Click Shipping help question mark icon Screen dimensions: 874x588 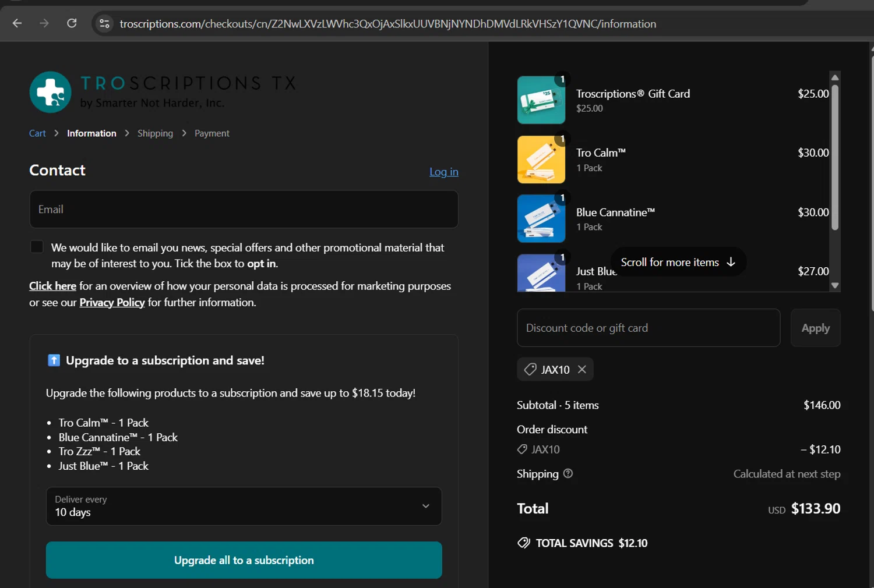coord(568,473)
